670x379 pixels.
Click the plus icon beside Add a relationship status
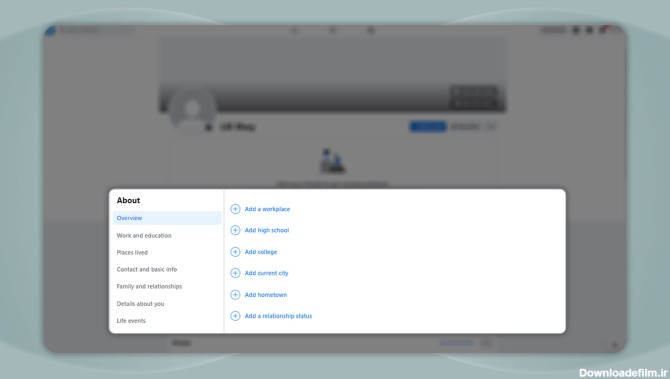pos(235,316)
